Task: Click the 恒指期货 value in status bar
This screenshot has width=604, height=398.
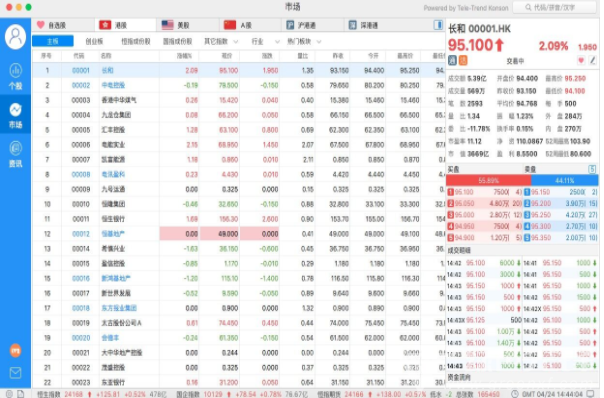Action: pos(354,394)
